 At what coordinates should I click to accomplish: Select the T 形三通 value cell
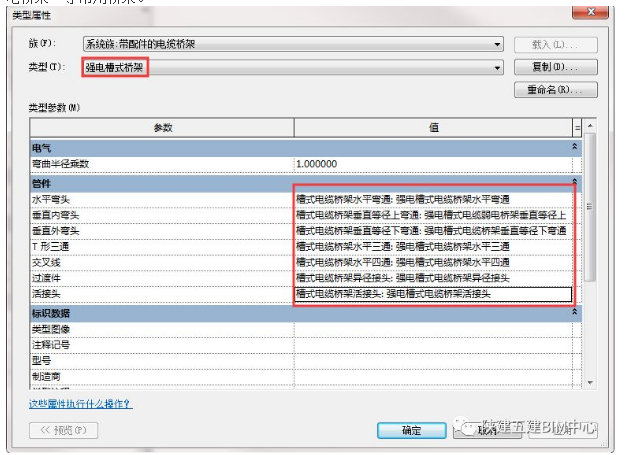(x=433, y=247)
